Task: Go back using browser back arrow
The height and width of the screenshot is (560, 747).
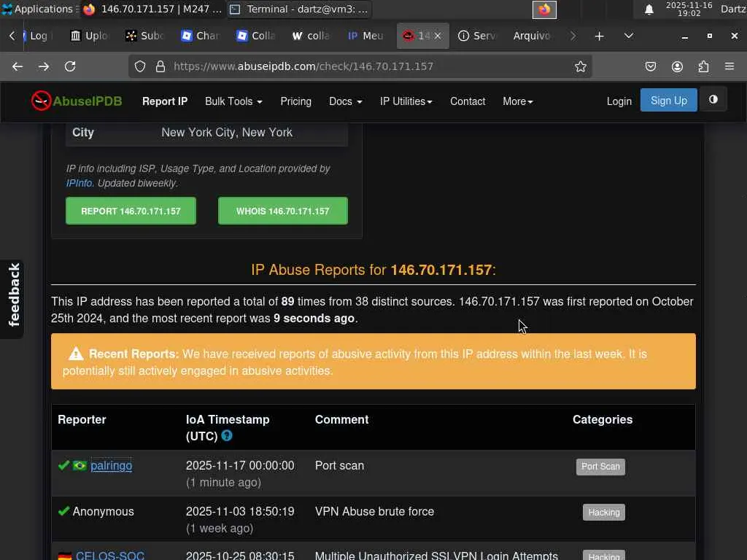Action: 18,66
